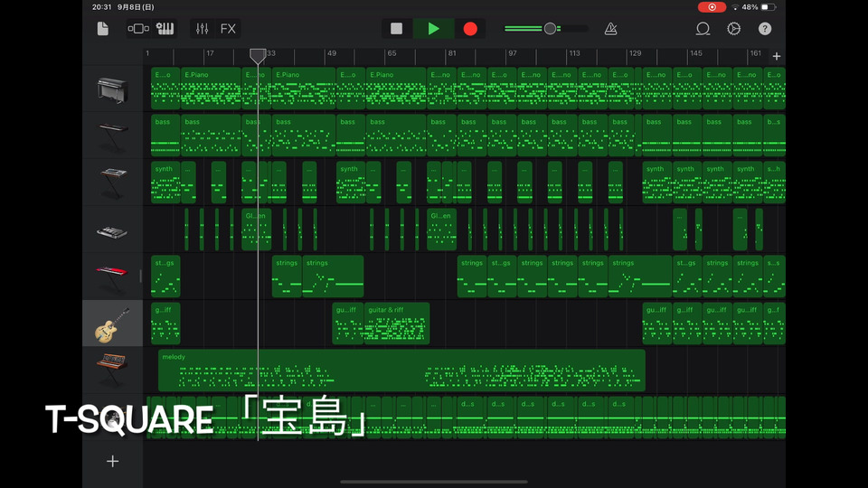Open My Songs document browser
Image resolution: width=868 pixels, height=488 pixels.
103,29
